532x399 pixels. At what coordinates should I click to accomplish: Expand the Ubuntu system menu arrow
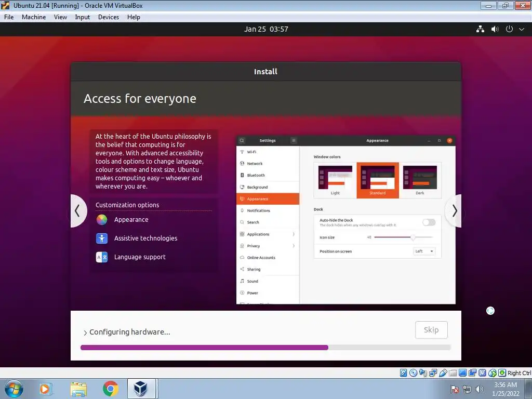click(522, 29)
